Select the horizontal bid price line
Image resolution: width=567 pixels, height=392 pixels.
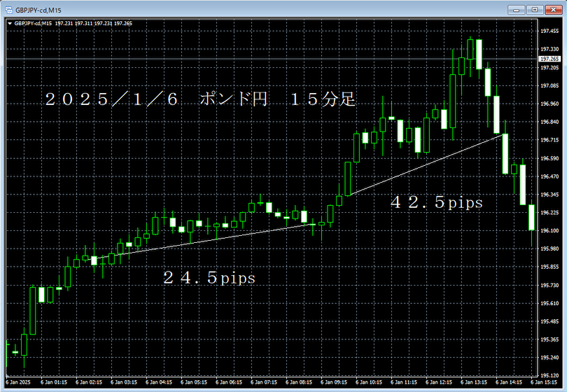[272, 59]
